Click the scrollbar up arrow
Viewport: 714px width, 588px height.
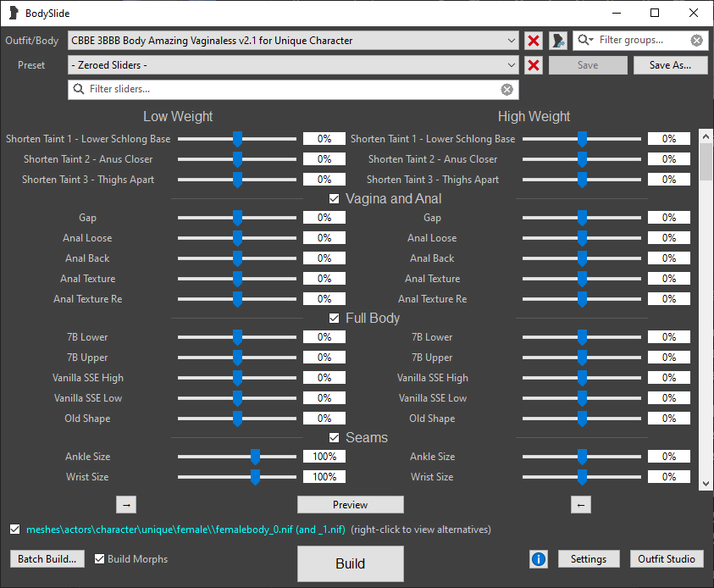(x=706, y=136)
